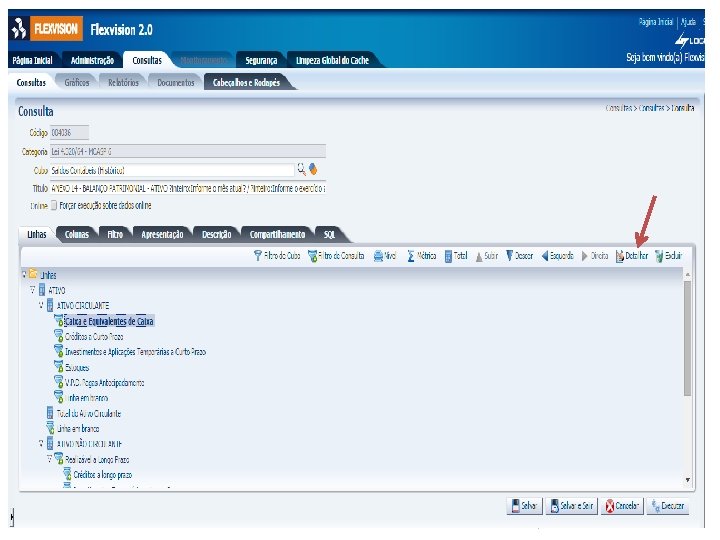Click the Título input field

(x=187, y=188)
